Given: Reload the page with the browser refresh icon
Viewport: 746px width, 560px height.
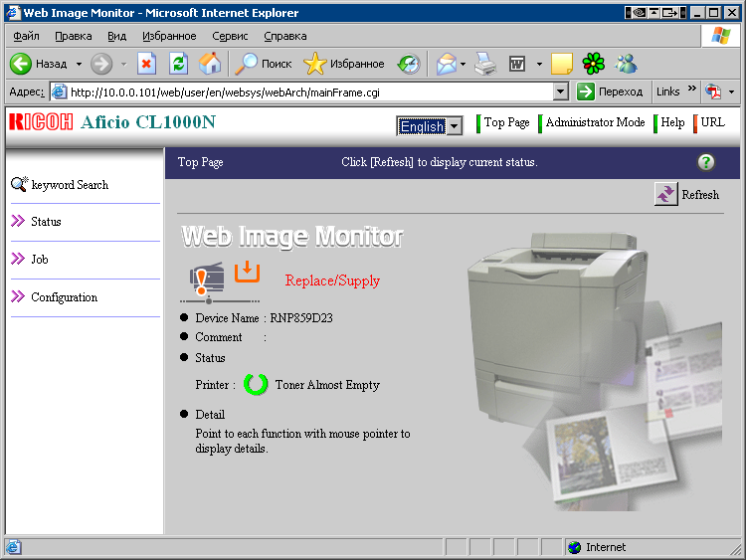Looking at the screenshot, I should click(178, 64).
